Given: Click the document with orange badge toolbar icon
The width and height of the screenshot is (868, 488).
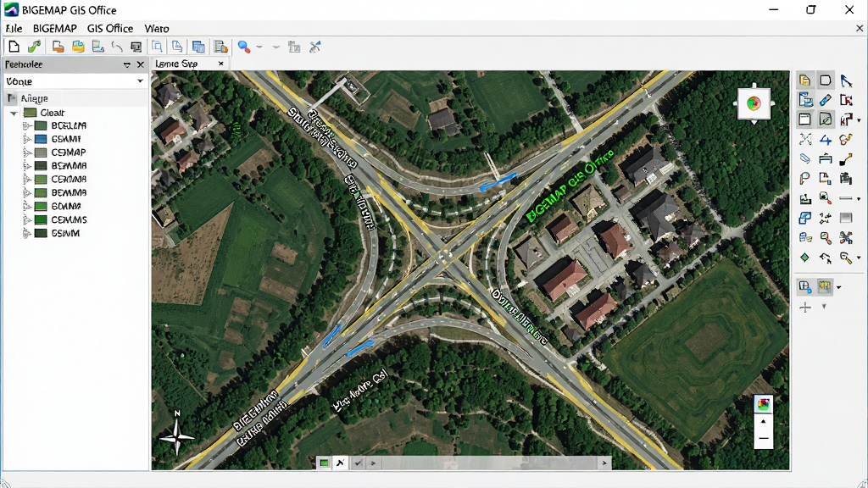Looking at the screenshot, I should click(221, 47).
